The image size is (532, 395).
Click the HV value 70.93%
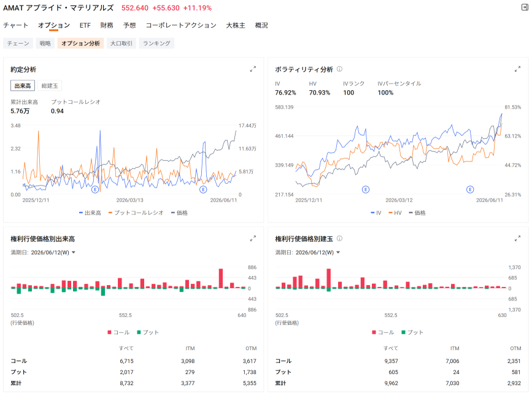(x=319, y=93)
